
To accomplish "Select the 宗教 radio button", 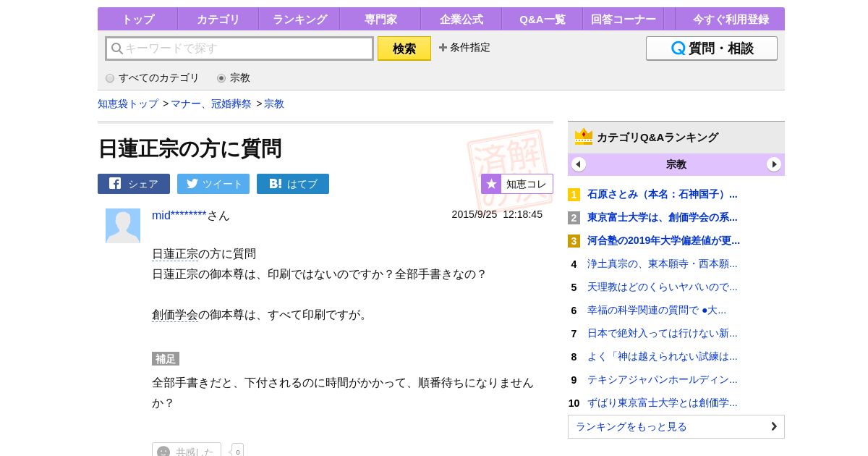I will pyautogui.click(x=221, y=78).
